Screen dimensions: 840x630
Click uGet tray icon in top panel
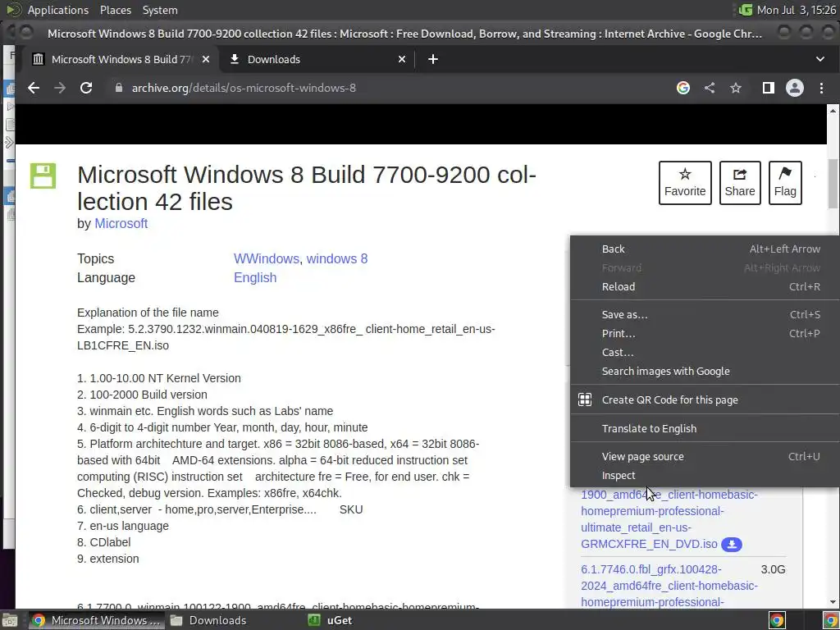pos(745,10)
